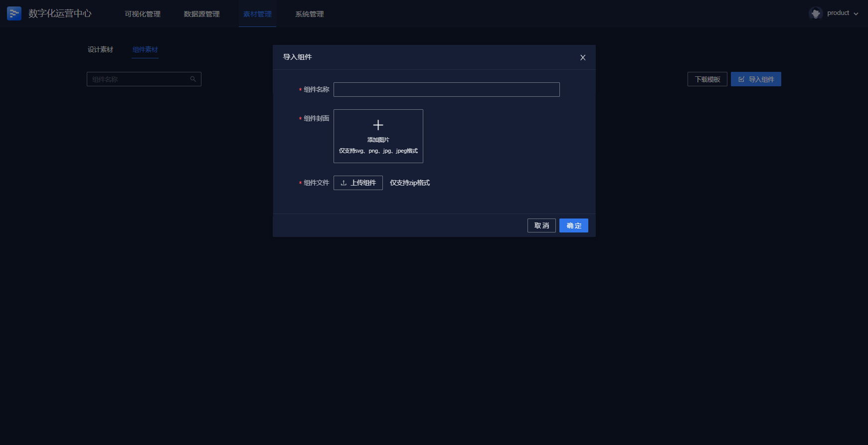This screenshot has height=445, width=868.
Task: Expand the product account dropdown arrow
Action: click(856, 14)
